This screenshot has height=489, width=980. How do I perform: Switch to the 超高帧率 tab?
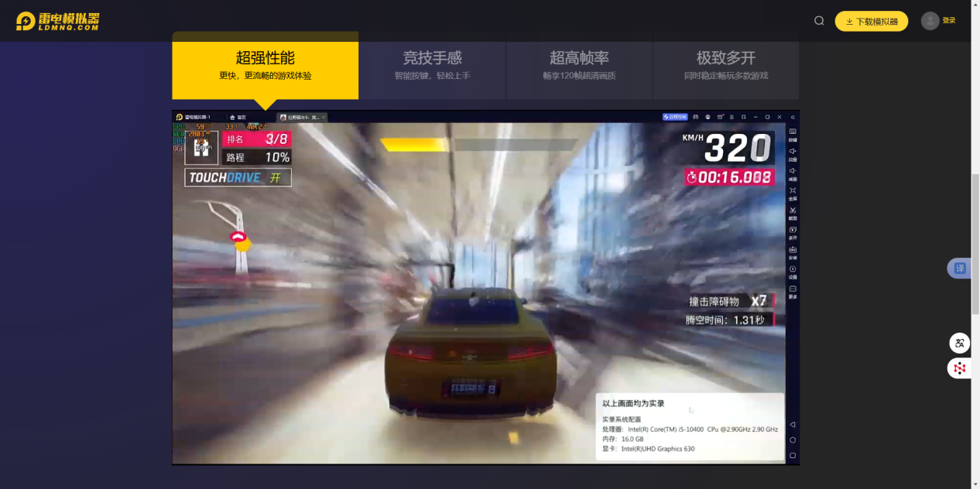coord(579,65)
